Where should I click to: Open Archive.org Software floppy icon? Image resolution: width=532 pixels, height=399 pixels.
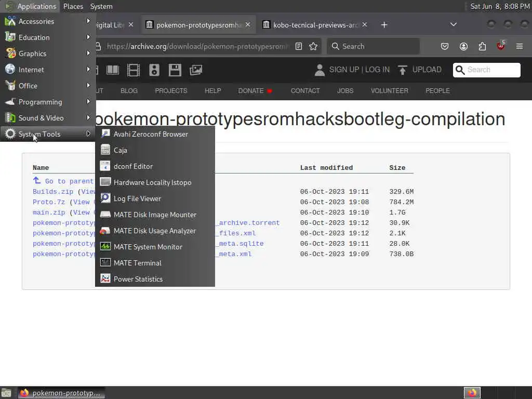(x=175, y=70)
